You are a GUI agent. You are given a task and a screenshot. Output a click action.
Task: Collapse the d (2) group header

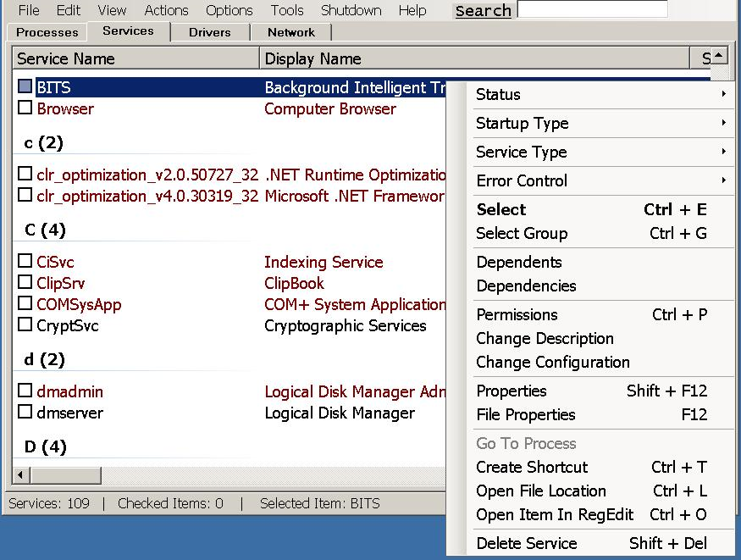(x=44, y=359)
